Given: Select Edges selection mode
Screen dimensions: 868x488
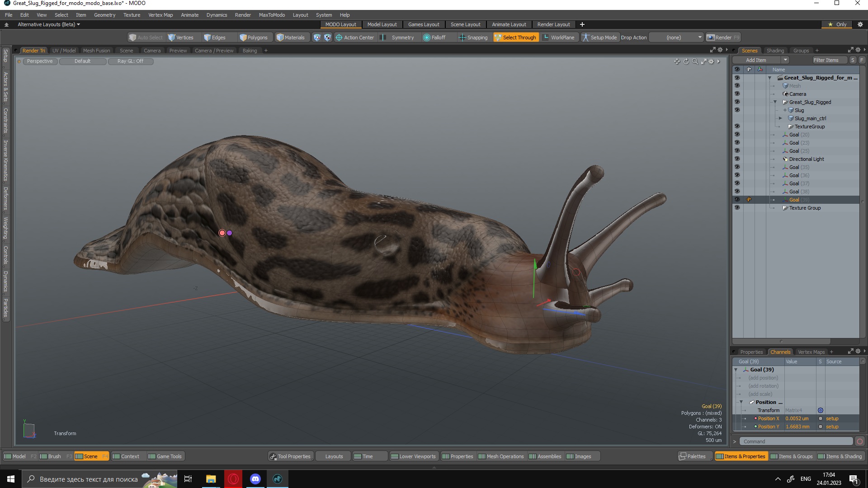Looking at the screenshot, I should 215,38.
